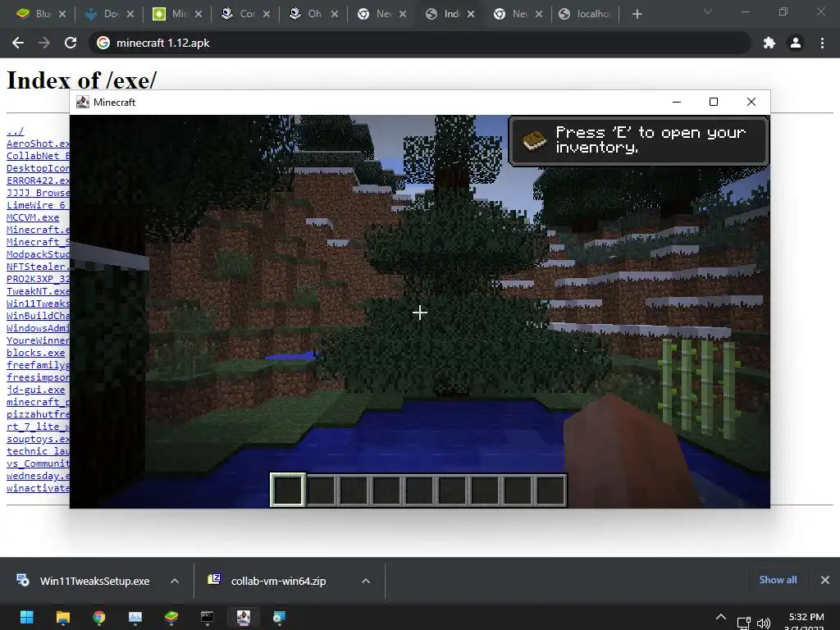The height and width of the screenshot is (630, 840).
Task: Minimize the Minecraft window
Action: tap(677, 102)
